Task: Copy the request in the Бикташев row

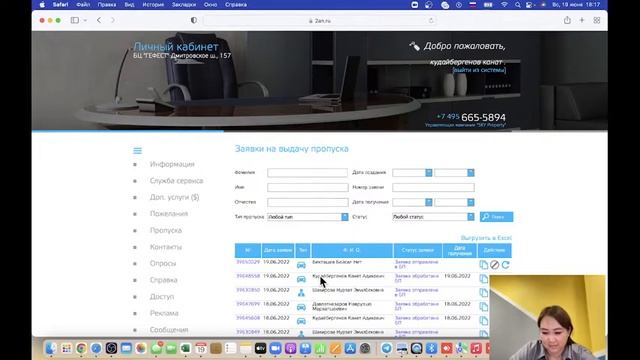Action: 484,265
